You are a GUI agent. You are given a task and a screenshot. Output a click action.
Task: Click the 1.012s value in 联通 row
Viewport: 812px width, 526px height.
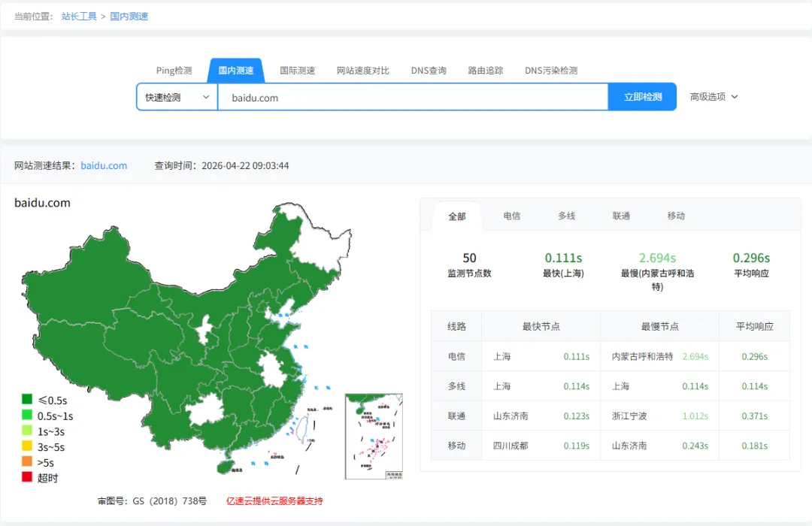click(x=695, y=416)
